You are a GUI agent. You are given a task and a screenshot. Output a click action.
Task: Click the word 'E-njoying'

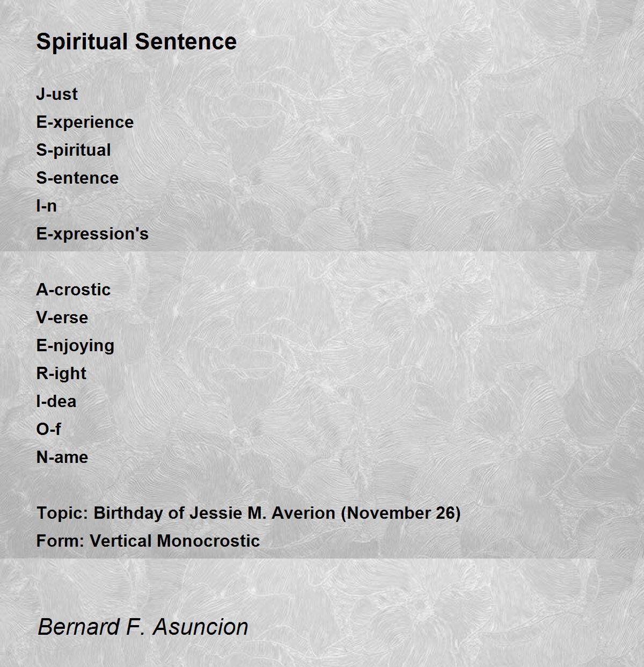click(x=75, y=345)
